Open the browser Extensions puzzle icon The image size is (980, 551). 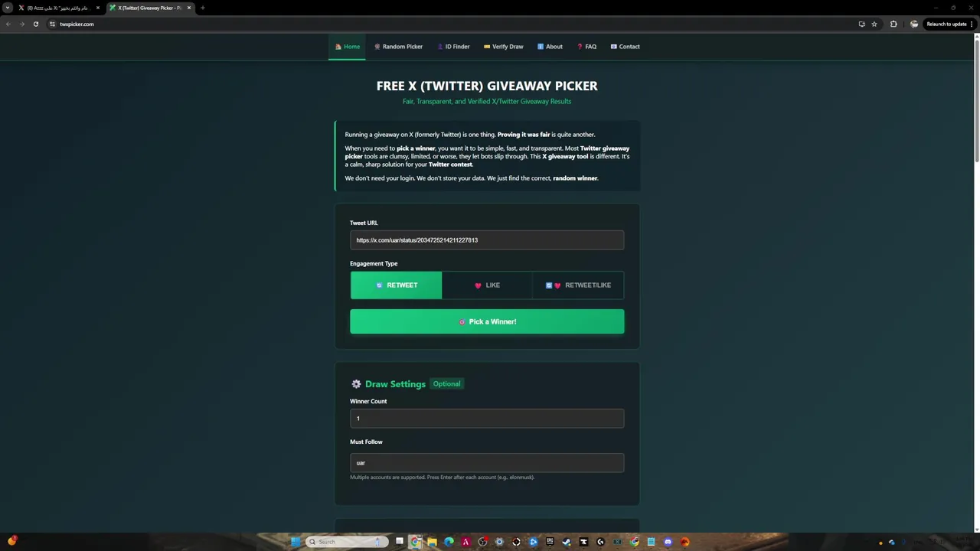pos(893,24)
